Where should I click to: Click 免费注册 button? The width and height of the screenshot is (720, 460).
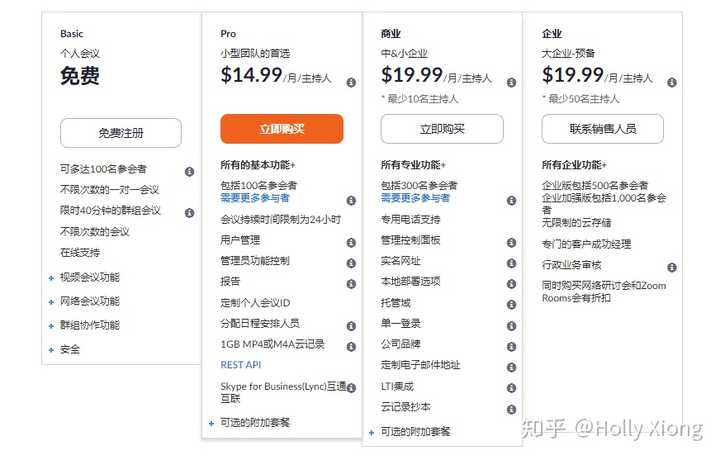[x=121, y=133]
